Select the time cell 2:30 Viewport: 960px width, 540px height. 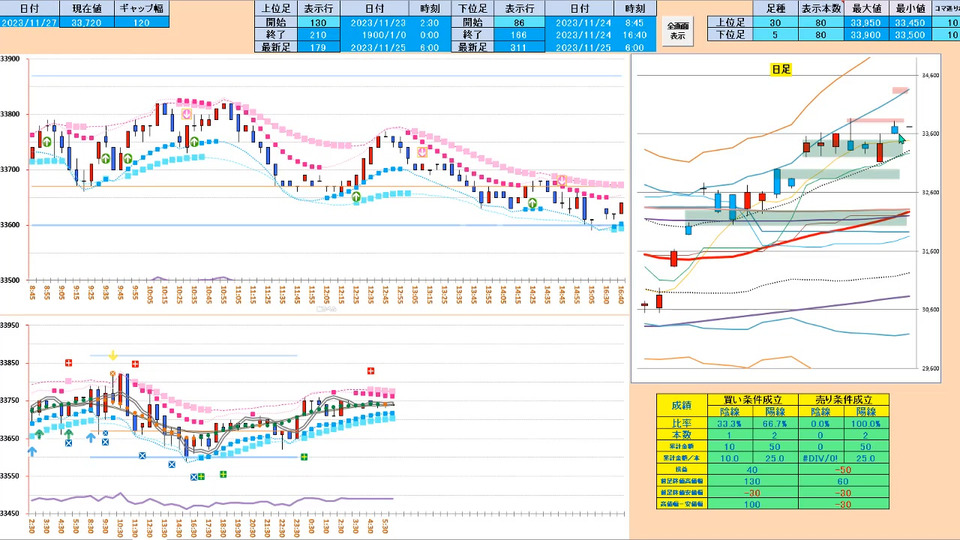tap(430, 23)
